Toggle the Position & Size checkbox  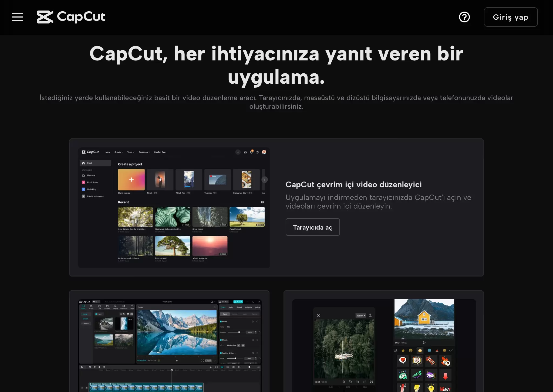(221, 353)
